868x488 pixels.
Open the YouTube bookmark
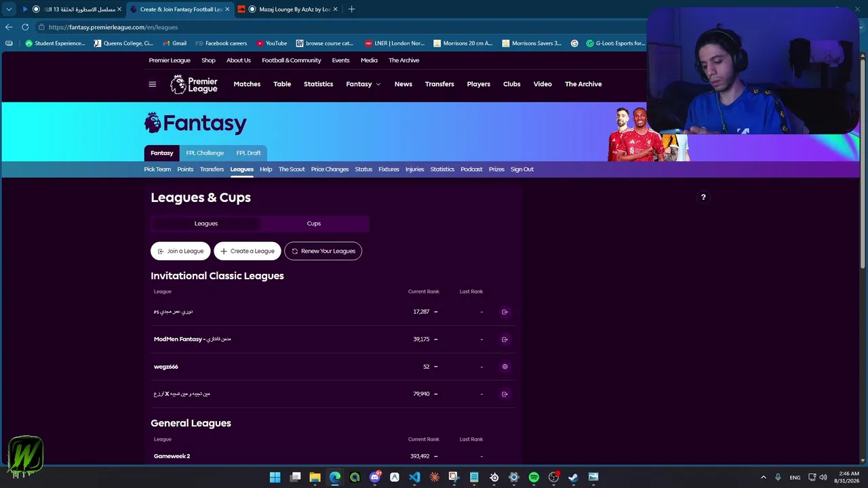[272, 43]
